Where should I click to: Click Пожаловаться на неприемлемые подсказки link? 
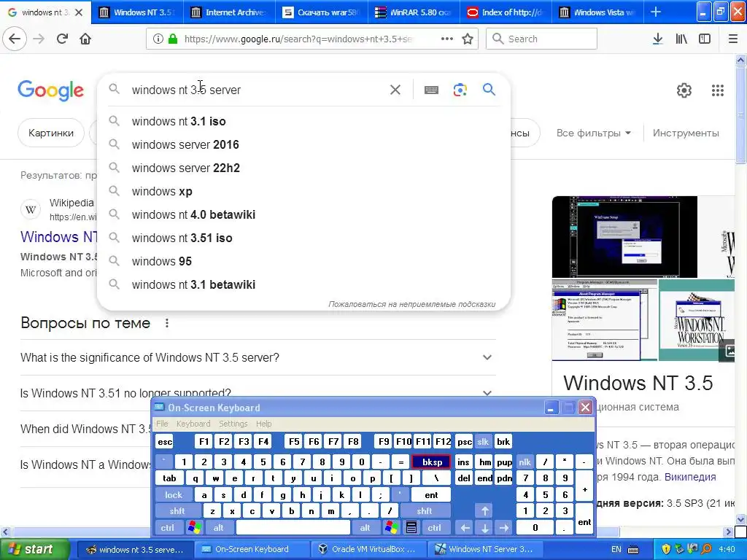411,304
